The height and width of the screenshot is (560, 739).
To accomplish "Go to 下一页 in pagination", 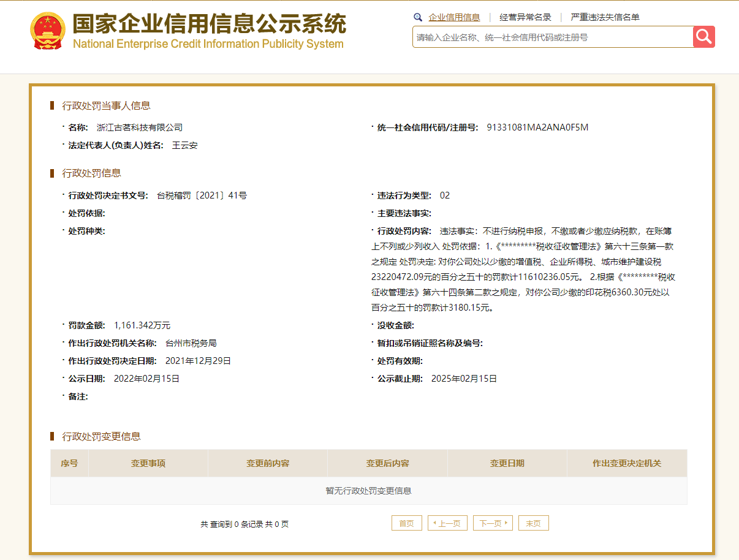I will tap(493, 523).
